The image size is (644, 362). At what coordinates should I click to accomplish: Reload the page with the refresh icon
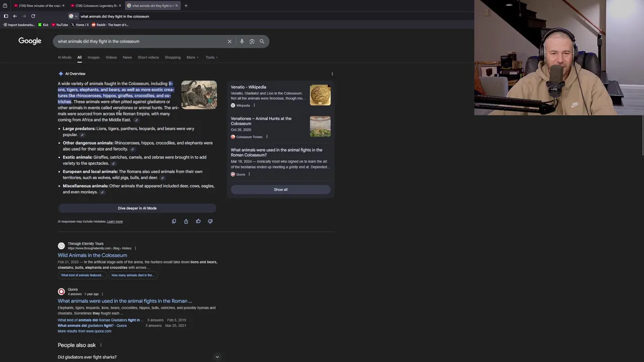point(33,16)
